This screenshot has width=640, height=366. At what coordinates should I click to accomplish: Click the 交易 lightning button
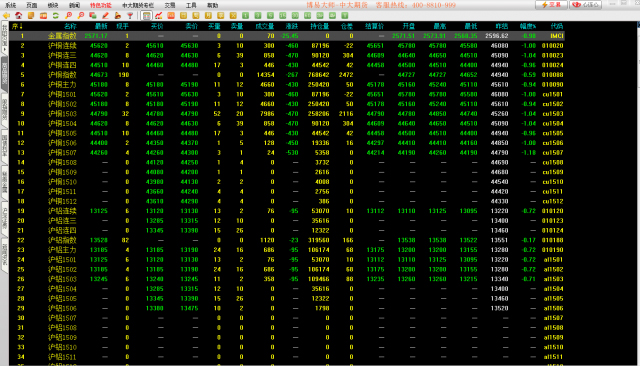pos(551,5)
